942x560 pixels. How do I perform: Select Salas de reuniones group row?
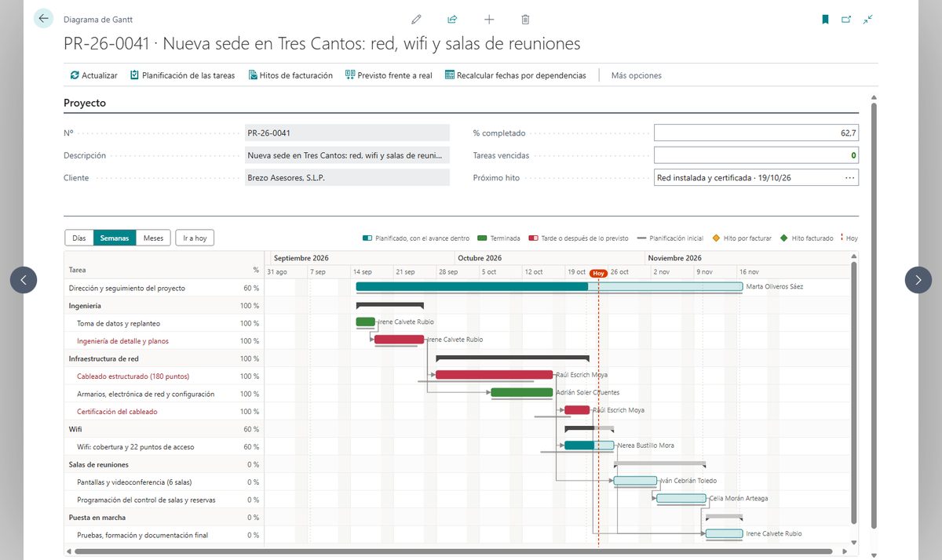[x=164, y=464]
